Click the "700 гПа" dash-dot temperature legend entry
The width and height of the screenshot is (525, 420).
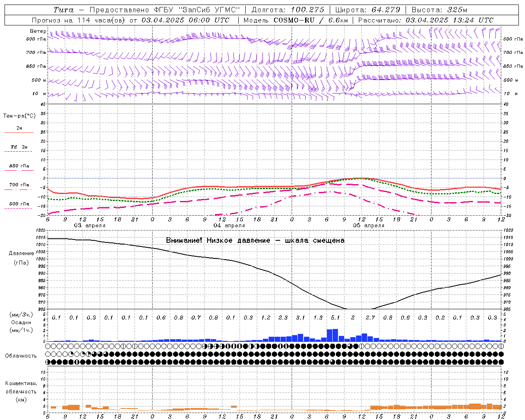click(x=19, y=185)
